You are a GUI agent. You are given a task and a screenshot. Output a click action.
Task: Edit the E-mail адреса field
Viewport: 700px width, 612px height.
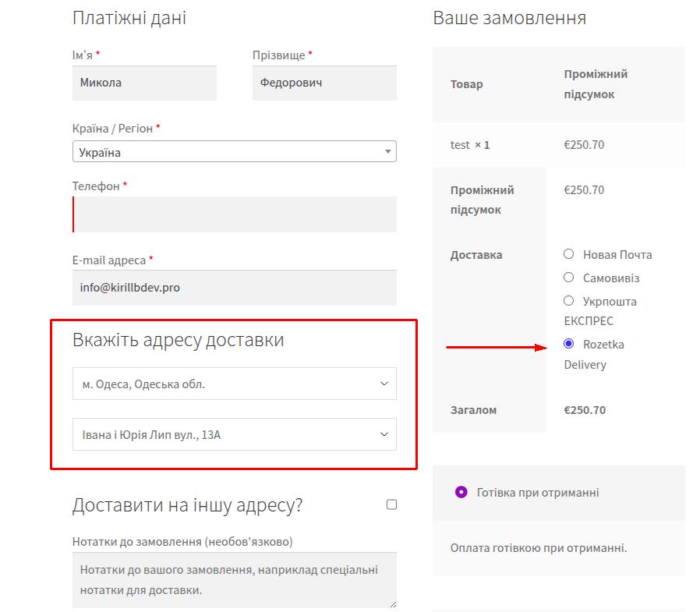(x=235, y=288)
